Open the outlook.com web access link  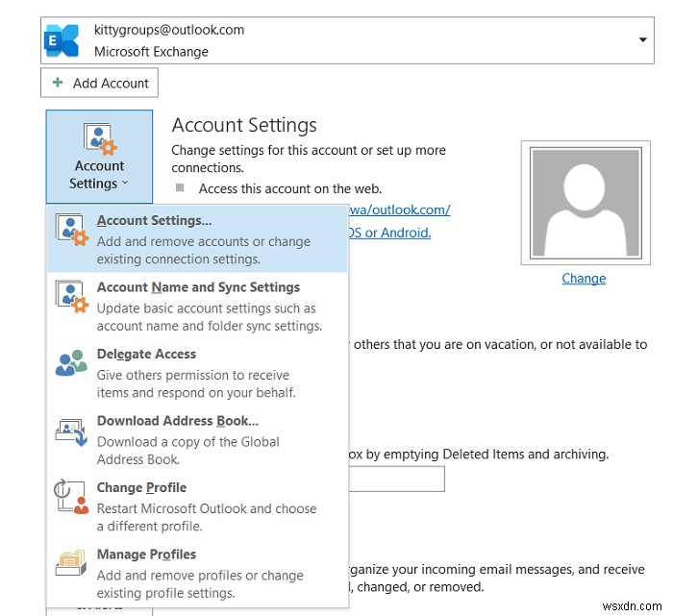[x=399, y=209]
